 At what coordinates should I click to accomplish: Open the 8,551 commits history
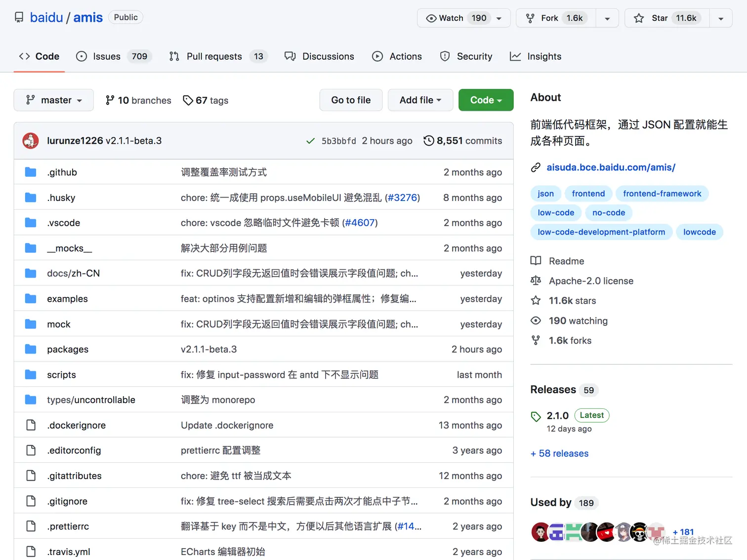[x=463, y=141]
